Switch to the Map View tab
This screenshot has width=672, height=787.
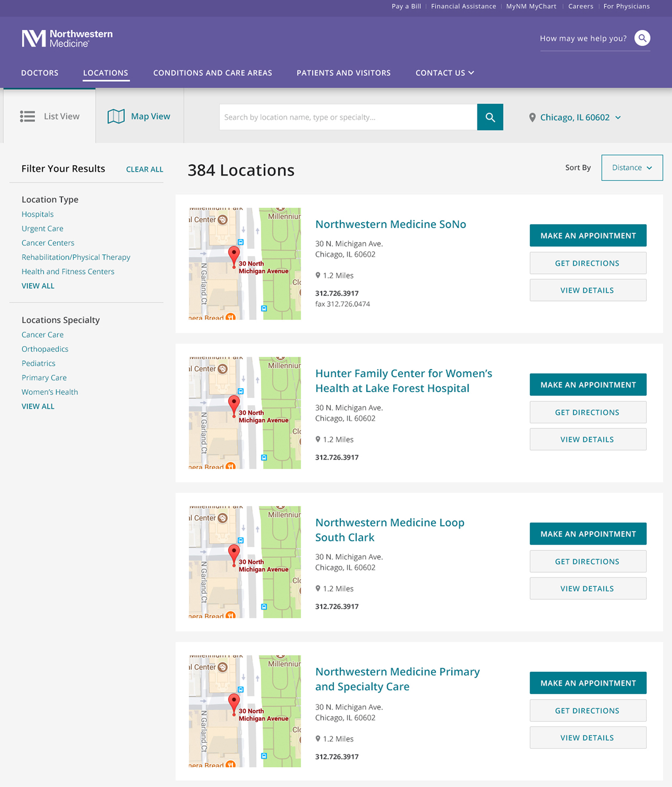(x=140, y=116)
